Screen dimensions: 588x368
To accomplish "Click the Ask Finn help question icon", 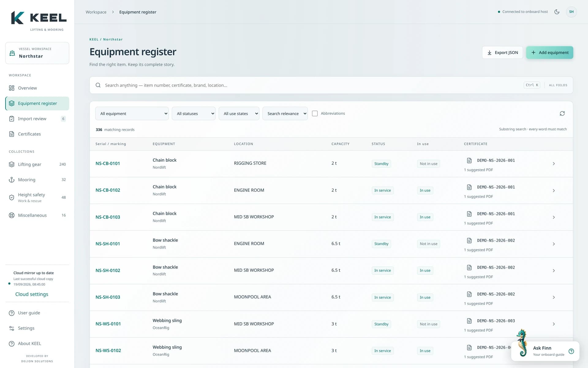I will coord(571,351).
